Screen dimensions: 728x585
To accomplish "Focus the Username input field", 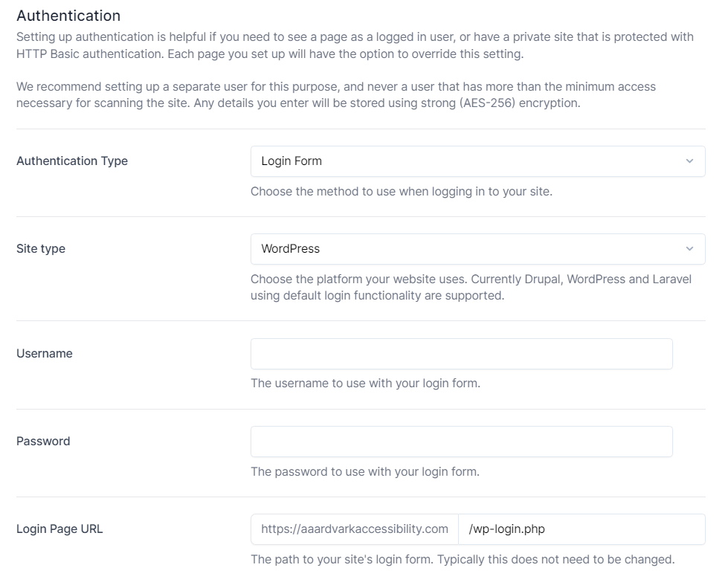I will [461, 354].
